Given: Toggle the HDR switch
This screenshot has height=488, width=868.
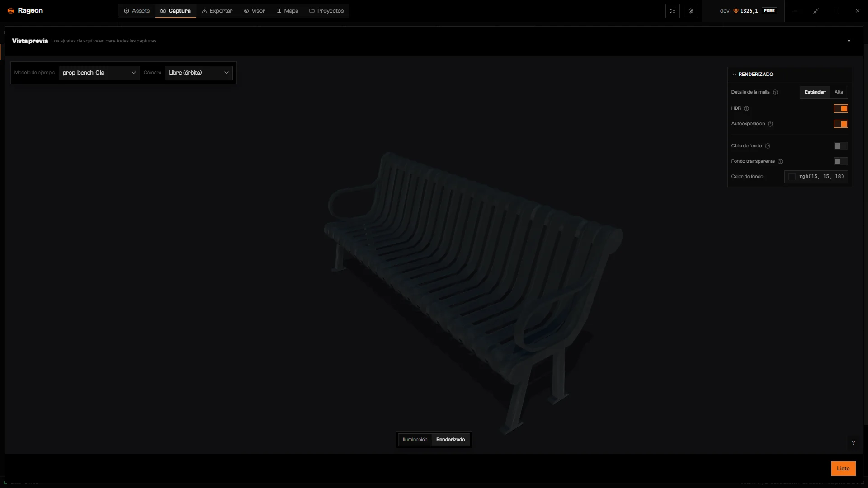Looking at the screenshot, I should (841, 108).
